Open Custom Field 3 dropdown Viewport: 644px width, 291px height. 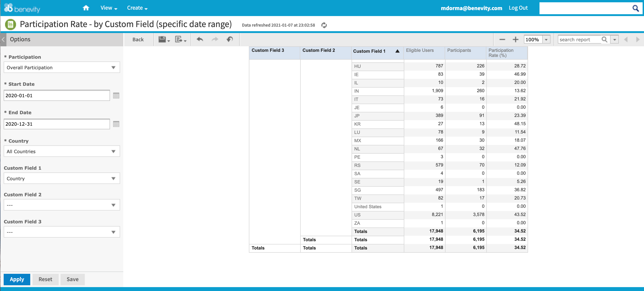[62, 232]
